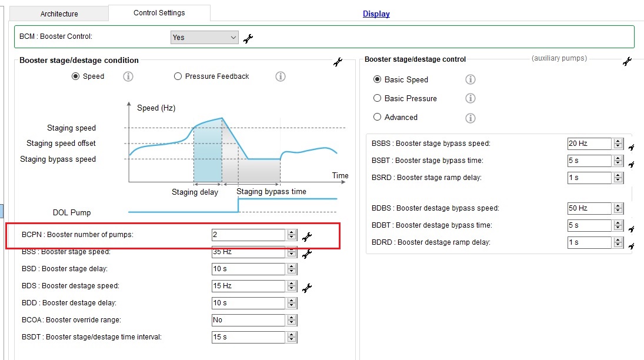This screenshot has height=360, width=644.
Task: Click stepper for BDD Booster destage delay
Action: coord(292,303)
